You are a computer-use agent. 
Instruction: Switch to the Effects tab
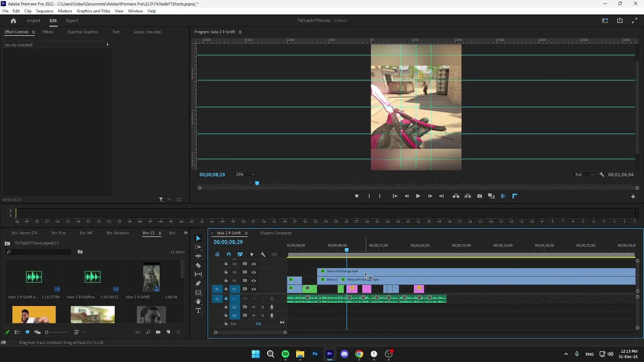point(48,32)
